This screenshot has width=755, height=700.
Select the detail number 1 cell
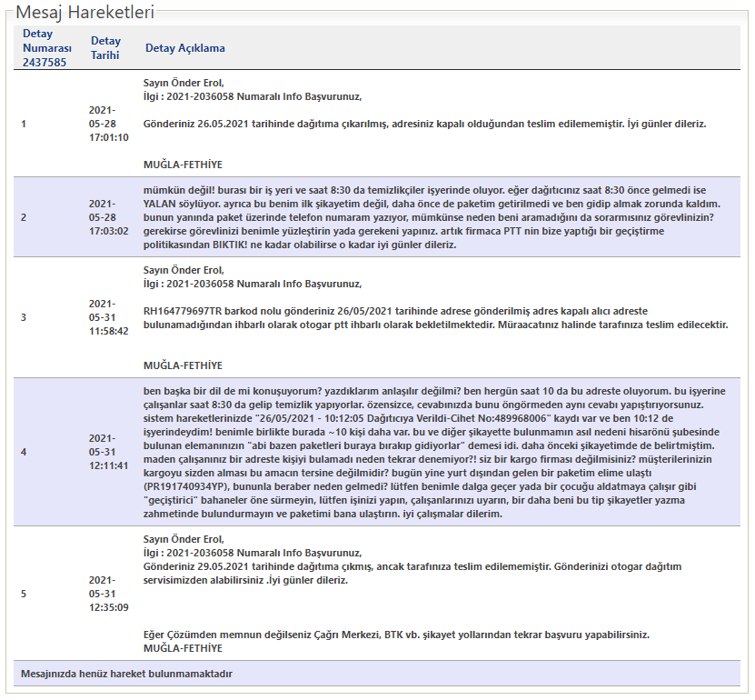click(24, 124)
